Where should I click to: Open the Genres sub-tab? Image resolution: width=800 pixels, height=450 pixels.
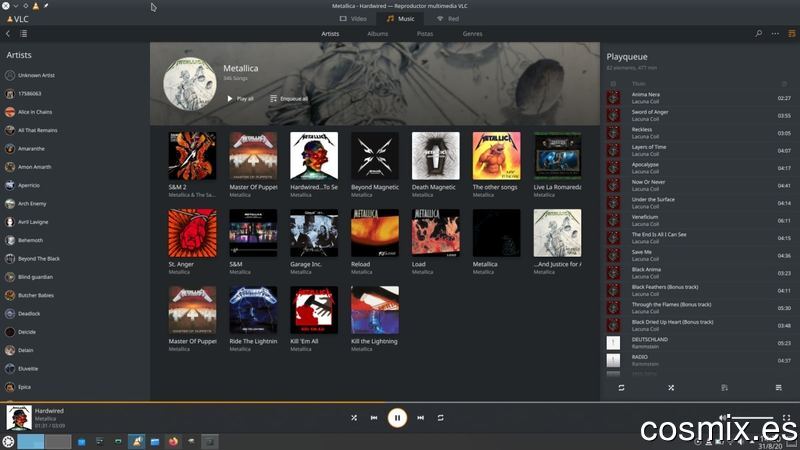coord(472,34)
